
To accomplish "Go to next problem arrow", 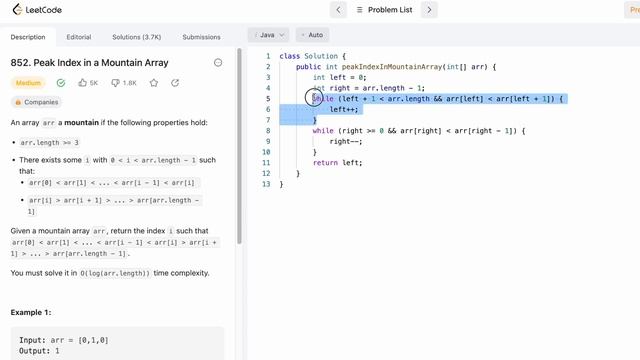I will (429, 10).
